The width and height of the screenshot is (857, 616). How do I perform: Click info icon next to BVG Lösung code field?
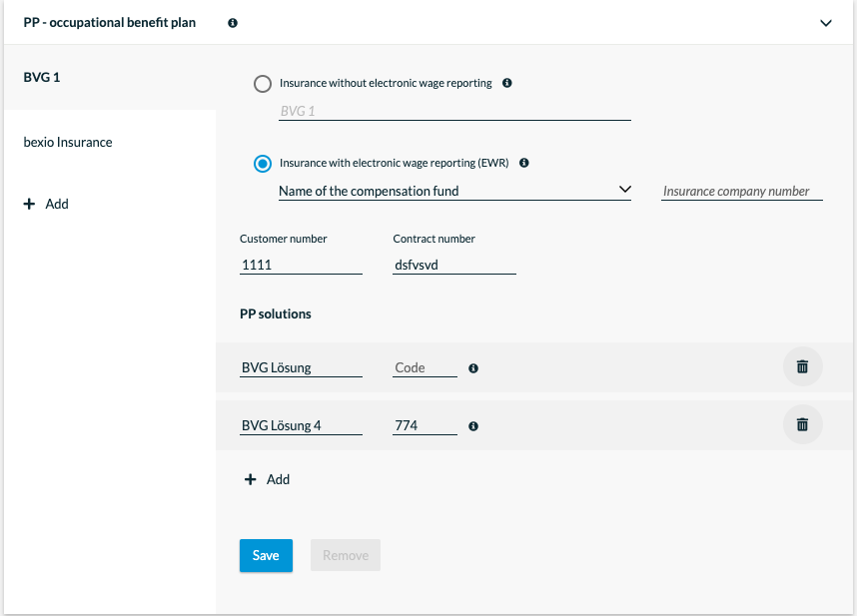[x=473, y=368]
